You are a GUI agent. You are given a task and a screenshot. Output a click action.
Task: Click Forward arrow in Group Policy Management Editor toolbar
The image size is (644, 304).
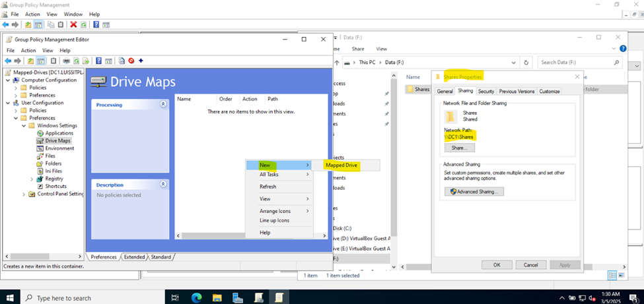pos(18,61)
